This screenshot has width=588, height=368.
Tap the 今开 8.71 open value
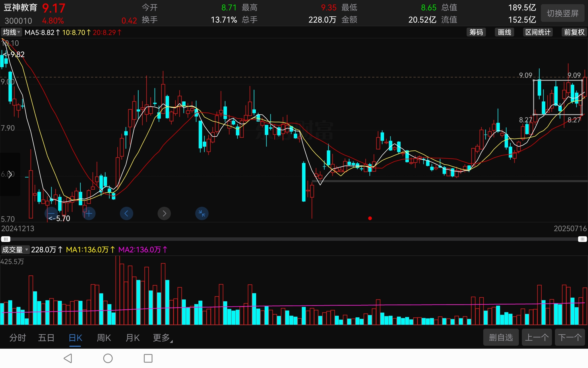point(229,8)
